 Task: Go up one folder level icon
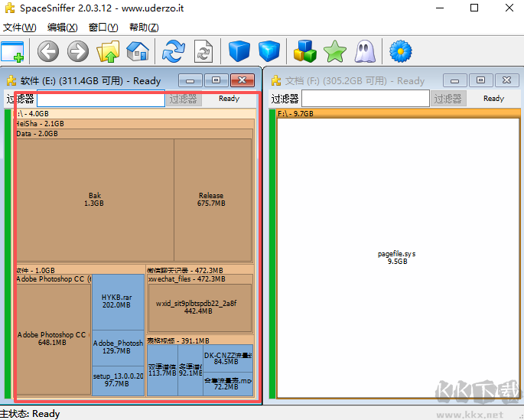point(108,51)
